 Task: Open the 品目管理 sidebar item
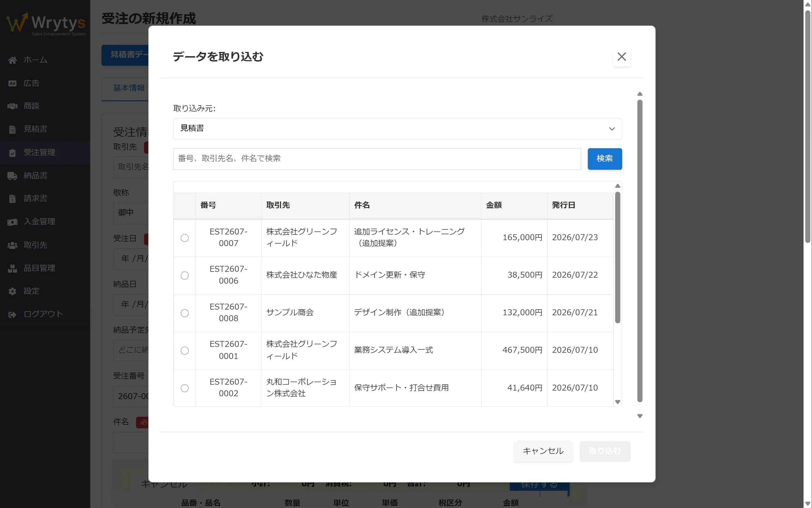(x=45, y=268)
